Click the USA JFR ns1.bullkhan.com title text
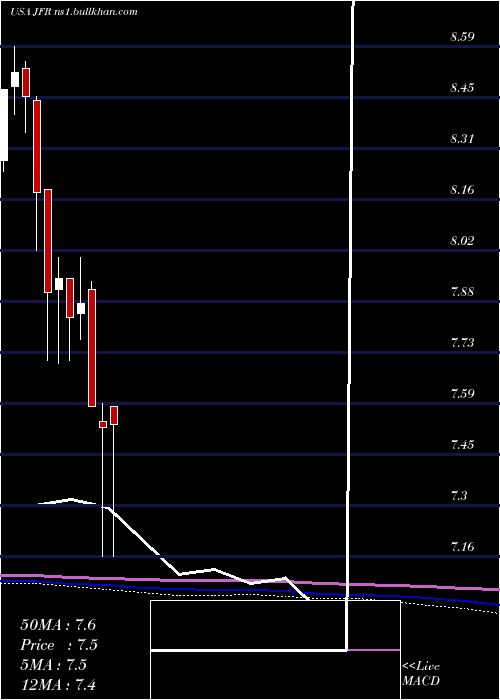The height and width of the screenshot is (700, 500). tap(74, 12)
